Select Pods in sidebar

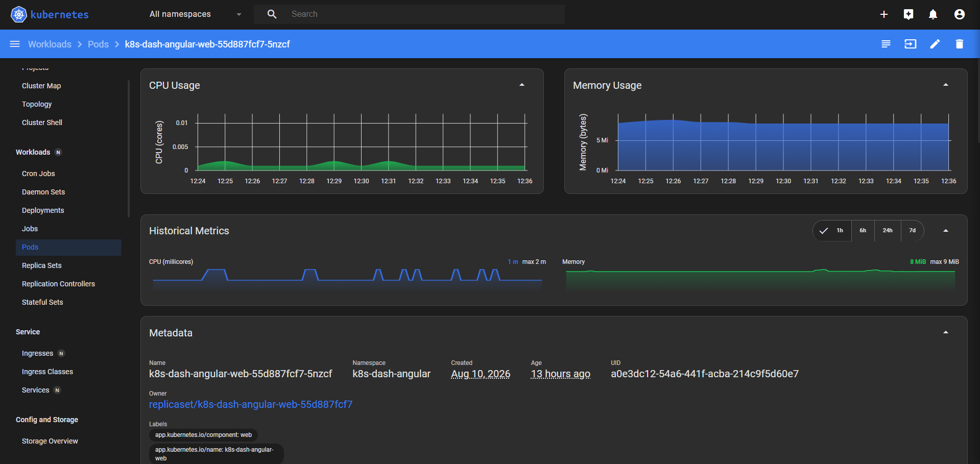[68, 247]
